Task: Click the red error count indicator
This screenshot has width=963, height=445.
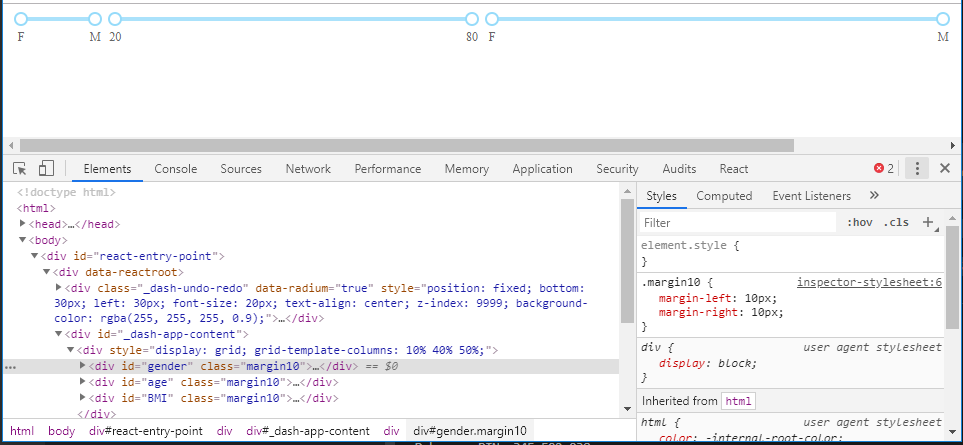Action: point(884,169)
